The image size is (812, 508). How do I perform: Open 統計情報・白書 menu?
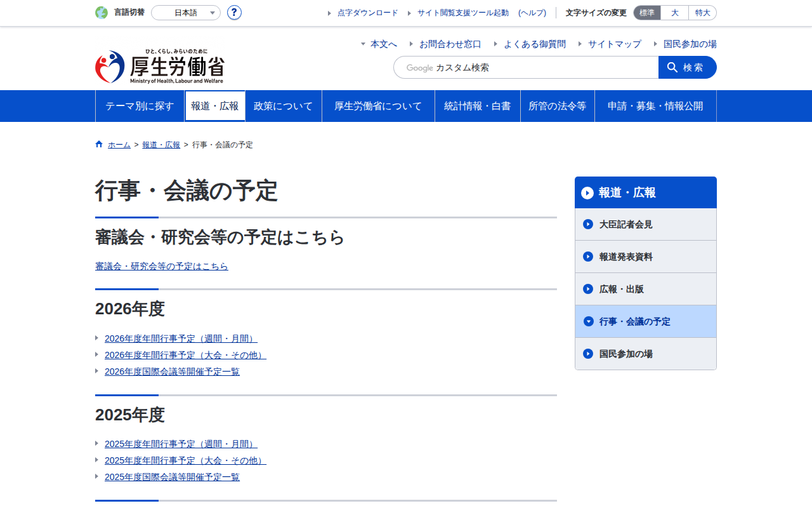point(478,106)
